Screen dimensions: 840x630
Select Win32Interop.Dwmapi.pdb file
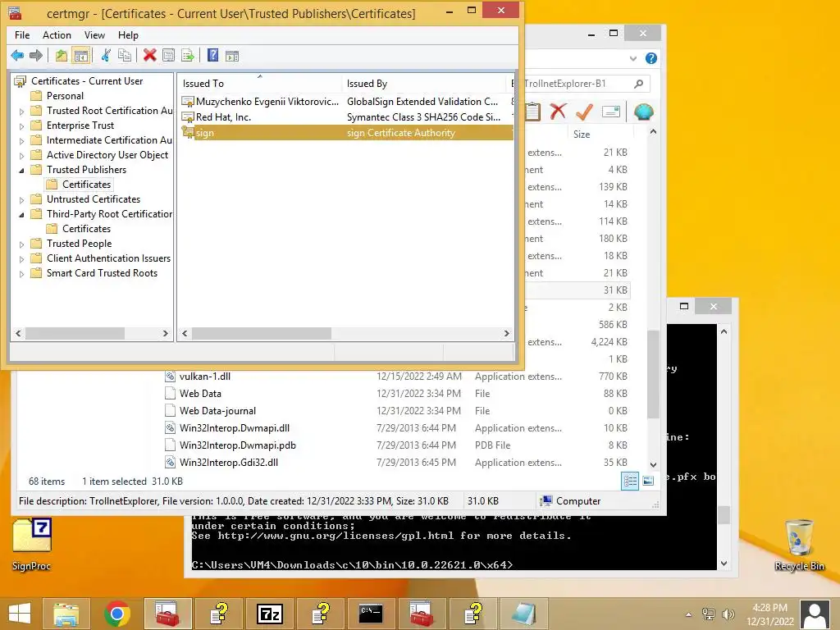237,445
